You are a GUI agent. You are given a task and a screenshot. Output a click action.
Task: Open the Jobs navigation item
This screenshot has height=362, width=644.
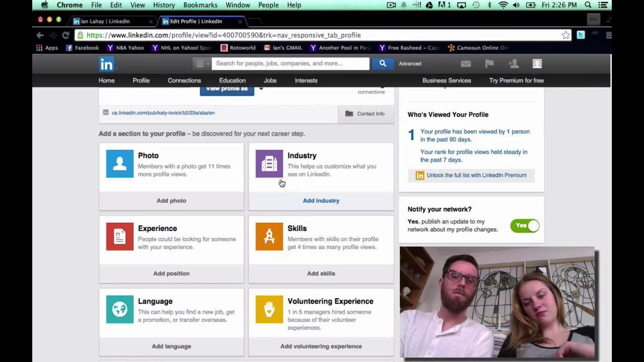point(270,80)
